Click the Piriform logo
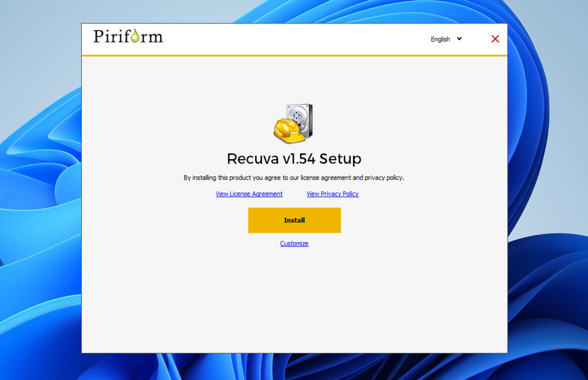Image resolution: width=588 pixels, height=380 pixels. pos(128,36)
